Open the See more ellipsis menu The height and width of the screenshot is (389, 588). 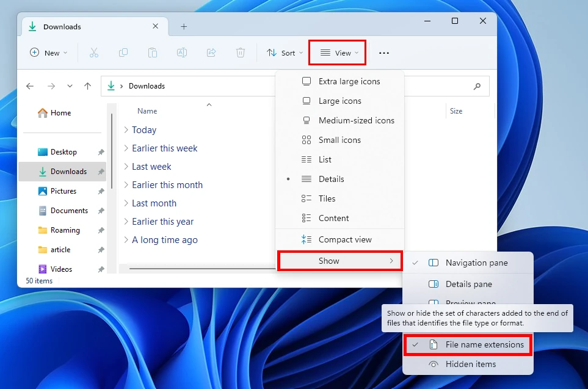coord(383,53)
